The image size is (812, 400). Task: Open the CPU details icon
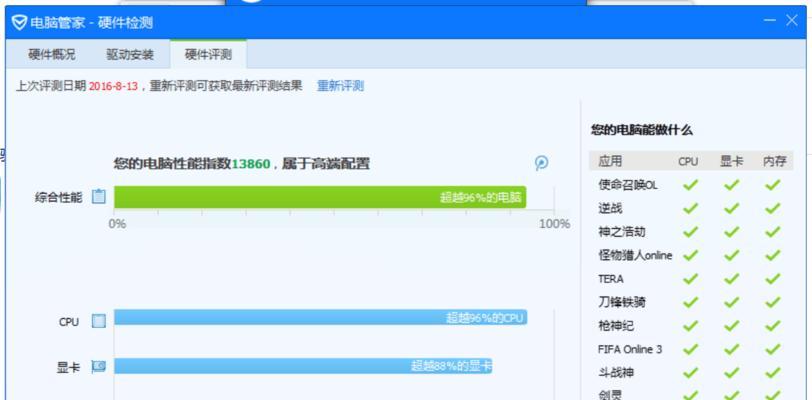[98, 321]
